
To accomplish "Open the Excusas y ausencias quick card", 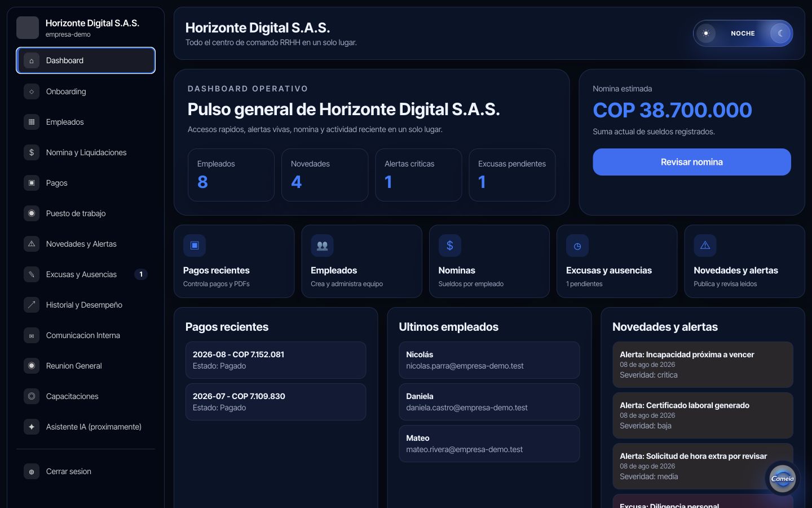I will pos(617,261).
